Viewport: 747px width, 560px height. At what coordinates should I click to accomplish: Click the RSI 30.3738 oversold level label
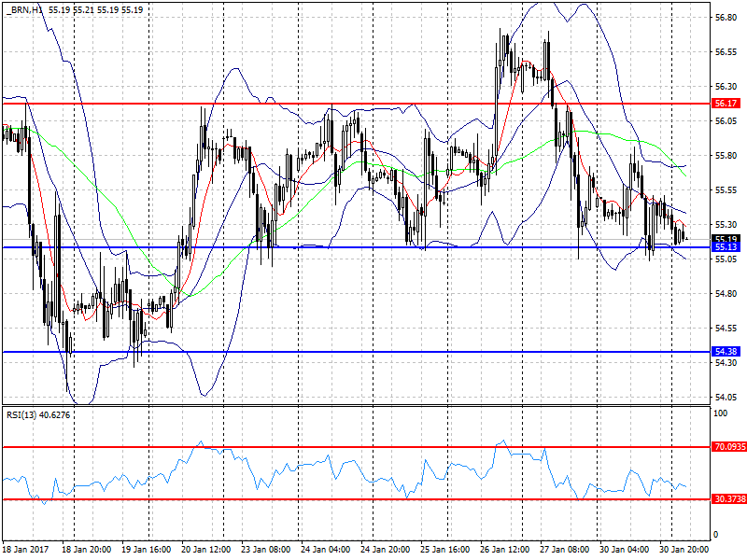(x=728, y=499)
